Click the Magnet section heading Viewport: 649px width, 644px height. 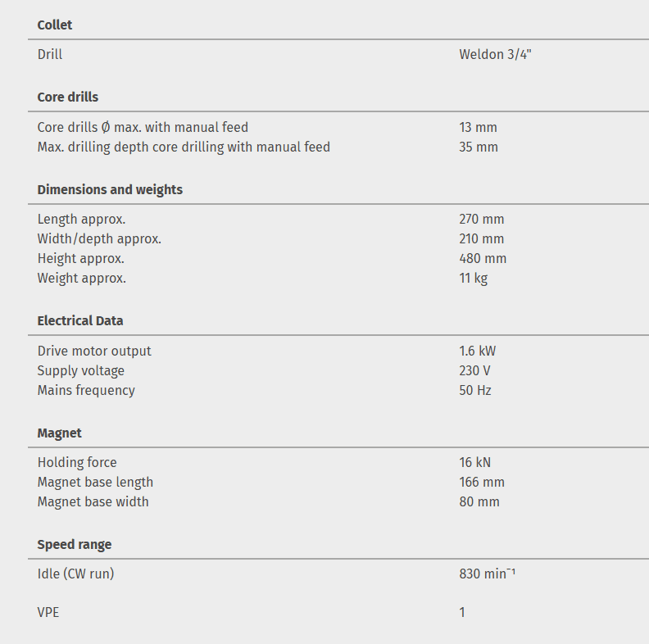(x=60, y=433)
